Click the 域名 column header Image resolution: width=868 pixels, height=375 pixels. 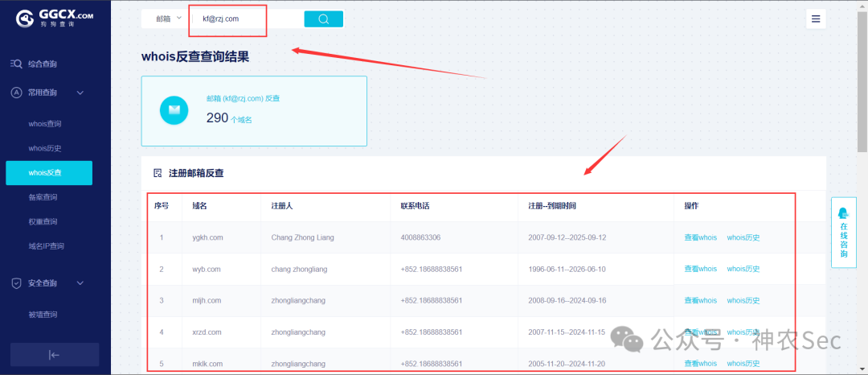tap(199, 205)
